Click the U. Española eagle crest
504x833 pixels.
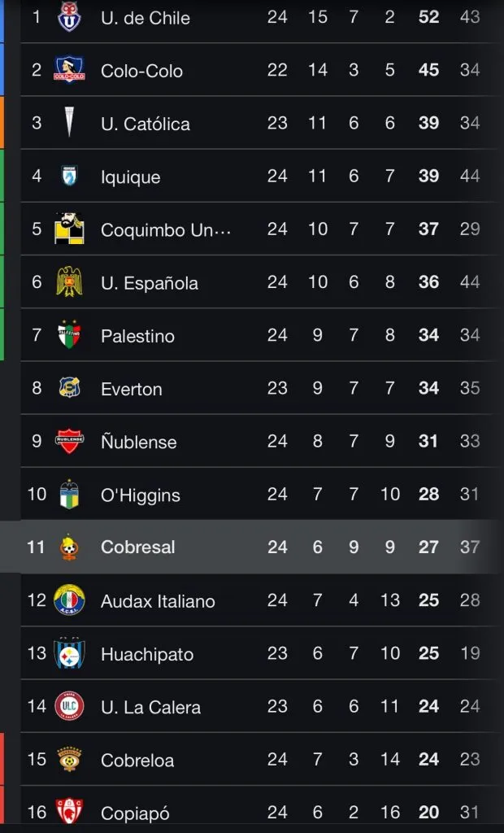click(71, 282)
